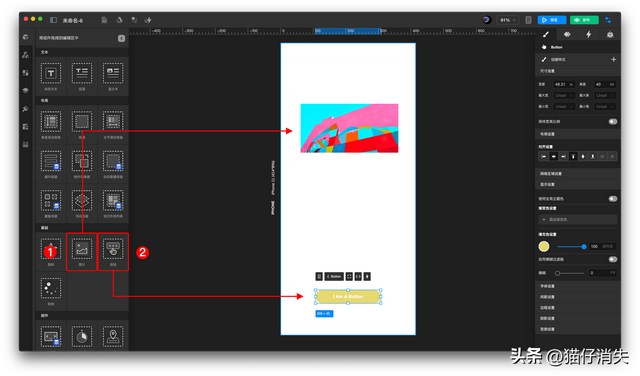Pick the vertical scroll container component
Screen dimensions: 640x376
coord(51,121)
